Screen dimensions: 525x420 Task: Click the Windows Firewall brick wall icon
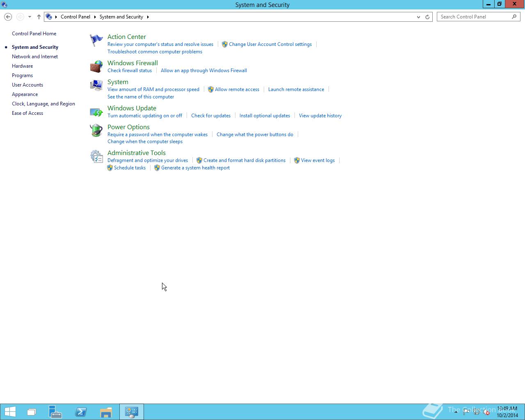[x=96, y=66]
